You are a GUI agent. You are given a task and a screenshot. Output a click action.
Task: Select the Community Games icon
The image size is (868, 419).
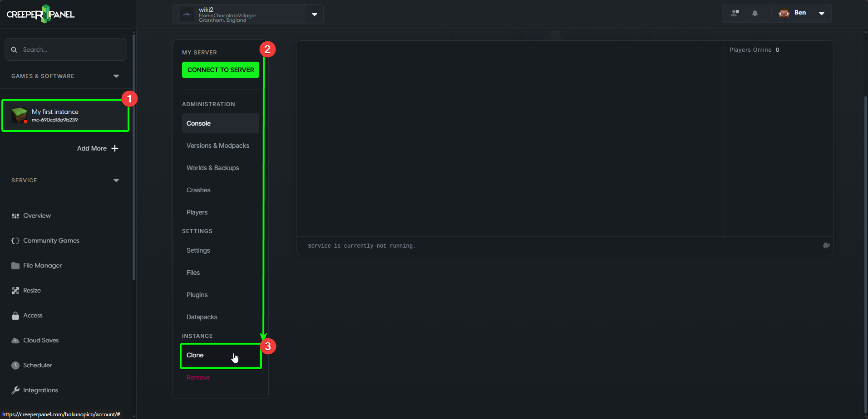(x=15, y=240)
